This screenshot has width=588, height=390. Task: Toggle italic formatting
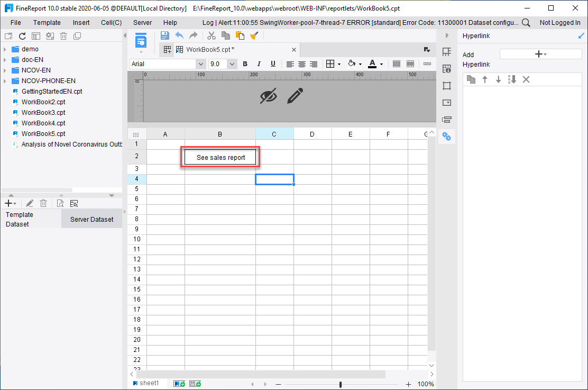coord(259,64)
